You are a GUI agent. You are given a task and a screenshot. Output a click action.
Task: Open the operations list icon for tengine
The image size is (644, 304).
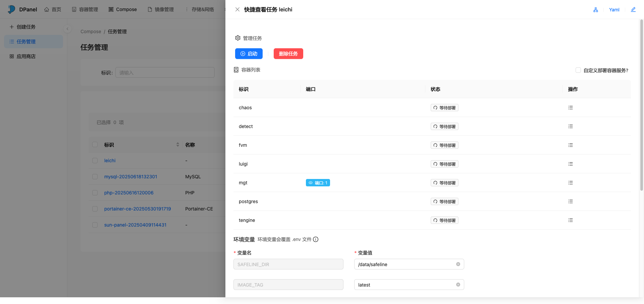tap(570, 220)
